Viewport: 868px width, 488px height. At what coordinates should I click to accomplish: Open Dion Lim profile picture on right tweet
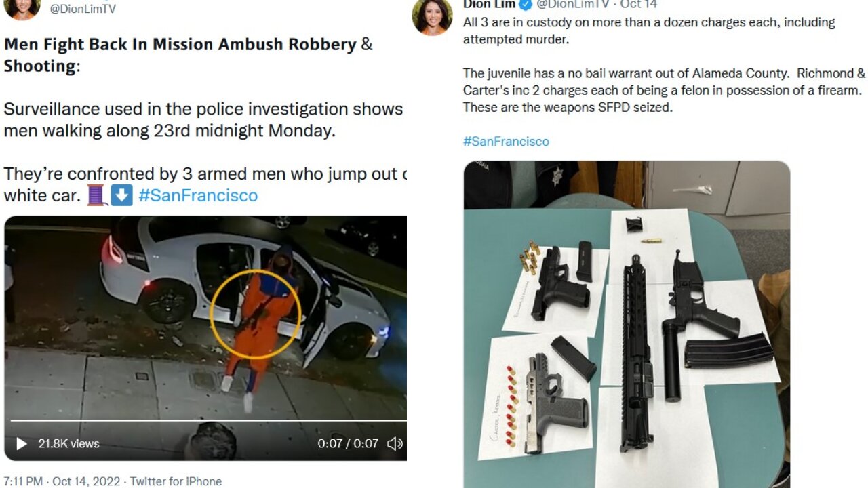coord(432,15)
